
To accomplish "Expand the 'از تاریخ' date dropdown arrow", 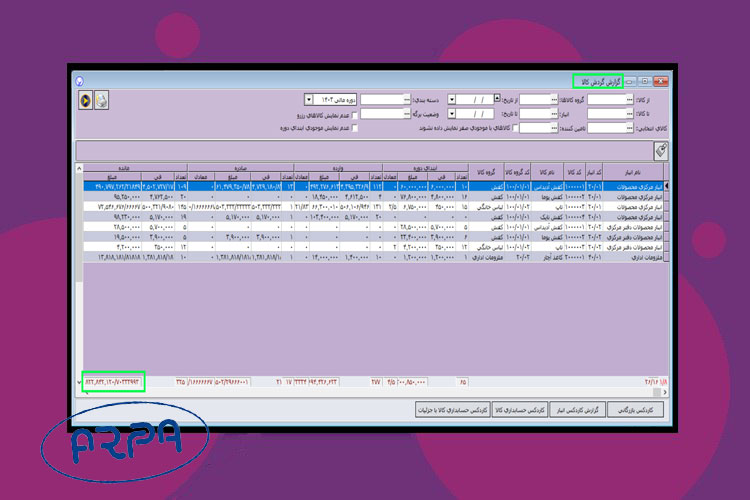I will (x=453, y=100).
